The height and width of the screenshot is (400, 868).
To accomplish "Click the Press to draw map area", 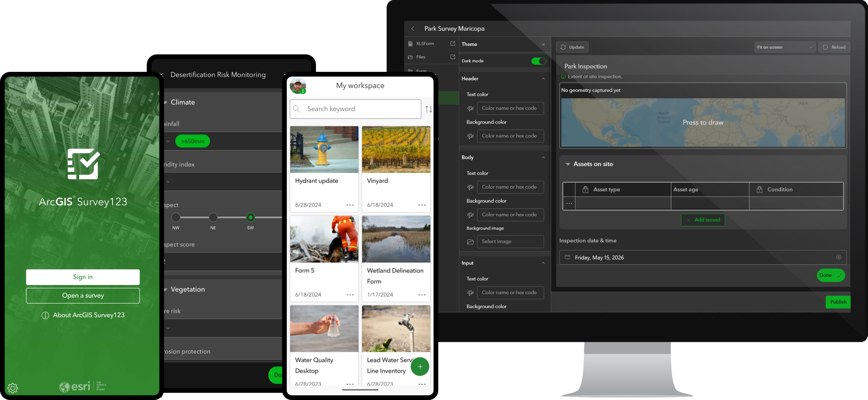I will pyautogui.click(x=703, y=122).
